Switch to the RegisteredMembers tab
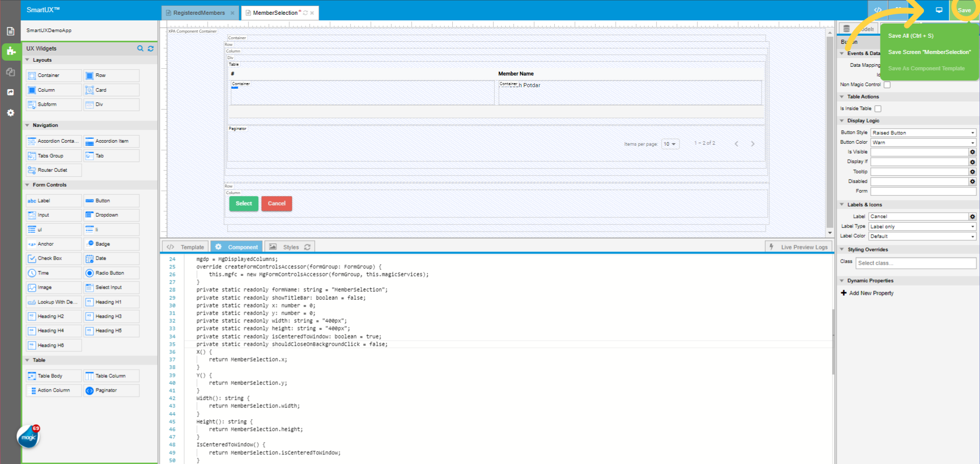Screen dimensions: 980x464 click(199, 13)
